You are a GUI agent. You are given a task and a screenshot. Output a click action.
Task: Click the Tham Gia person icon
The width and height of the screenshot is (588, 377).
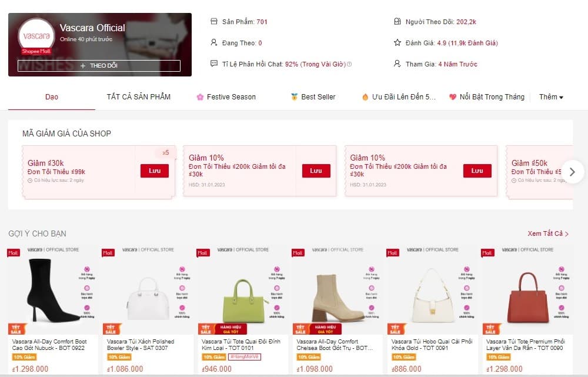coord(397,64)
